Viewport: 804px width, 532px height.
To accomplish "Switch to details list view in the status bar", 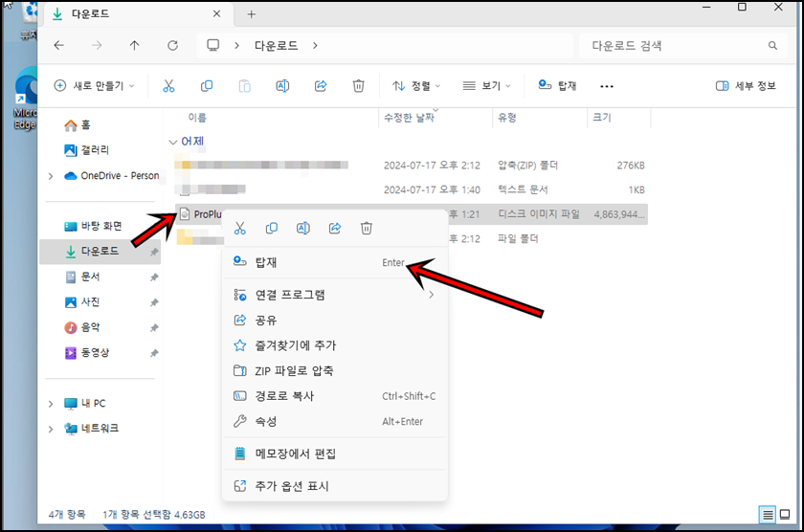I will click(x=768, y=514).
